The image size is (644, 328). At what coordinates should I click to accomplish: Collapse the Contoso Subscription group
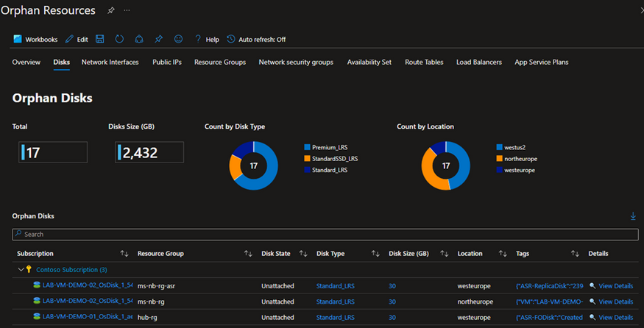[x=19, y=270]
